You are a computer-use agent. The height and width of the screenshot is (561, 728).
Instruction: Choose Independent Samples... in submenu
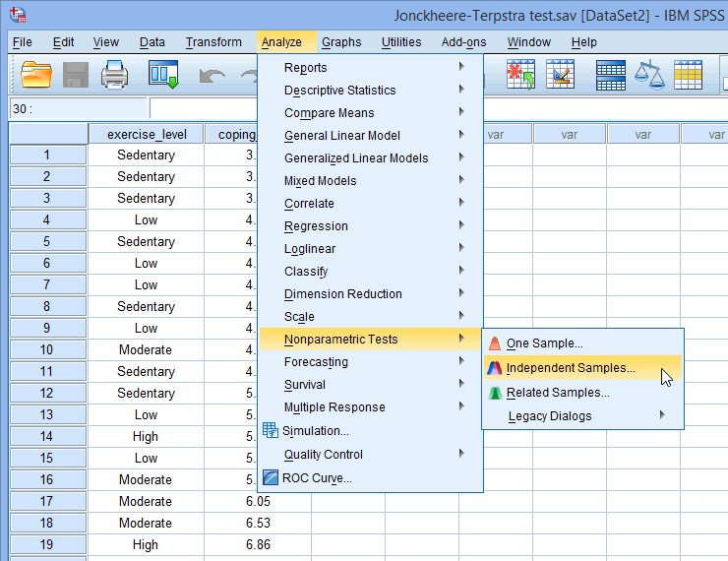[x=582, y=368]
